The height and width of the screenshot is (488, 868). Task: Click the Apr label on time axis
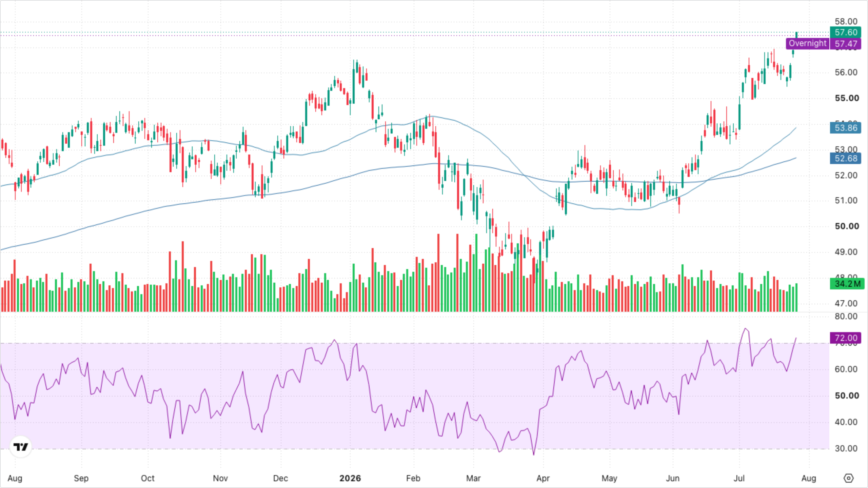point(543,478)
